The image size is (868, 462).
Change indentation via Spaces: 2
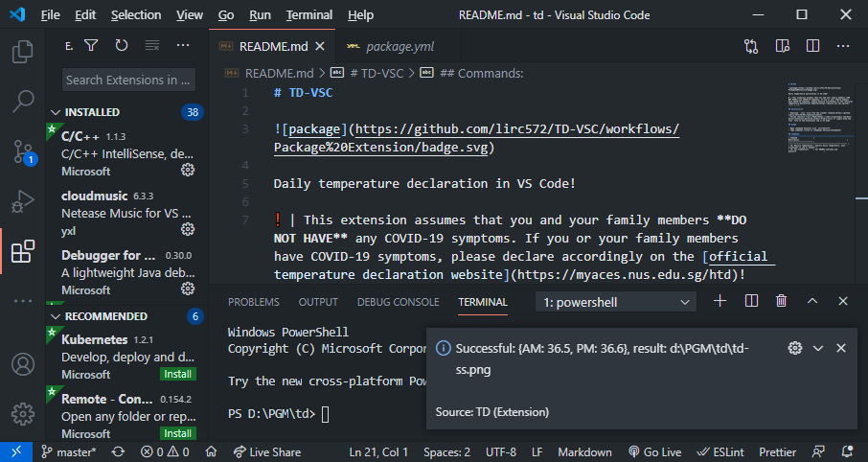446,452
